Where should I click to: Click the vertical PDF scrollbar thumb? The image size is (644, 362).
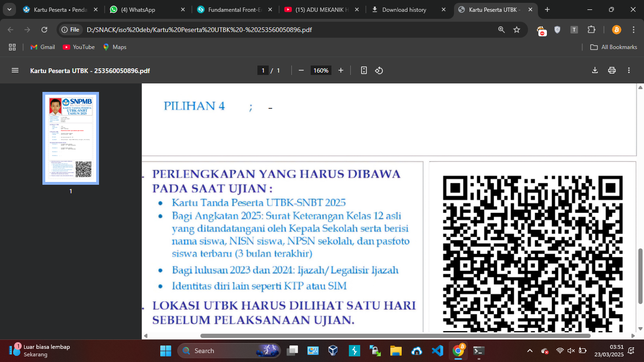[640, 276]
